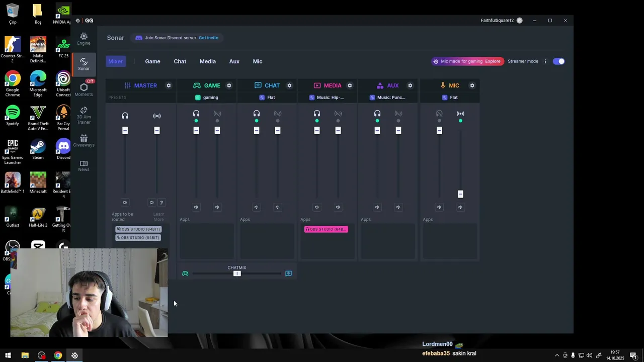Turn off Streamer mode switch
644x362 pixels.
[558, 61]
